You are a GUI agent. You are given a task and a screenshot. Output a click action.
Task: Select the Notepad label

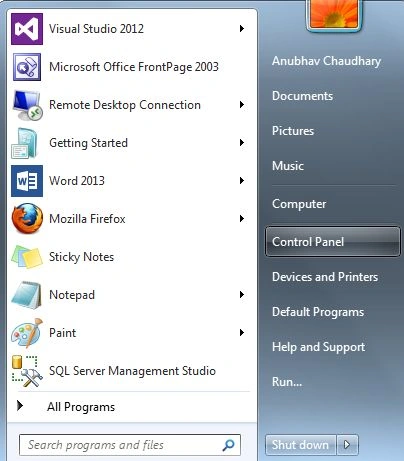pyautogui.click(x=72, y=295)
